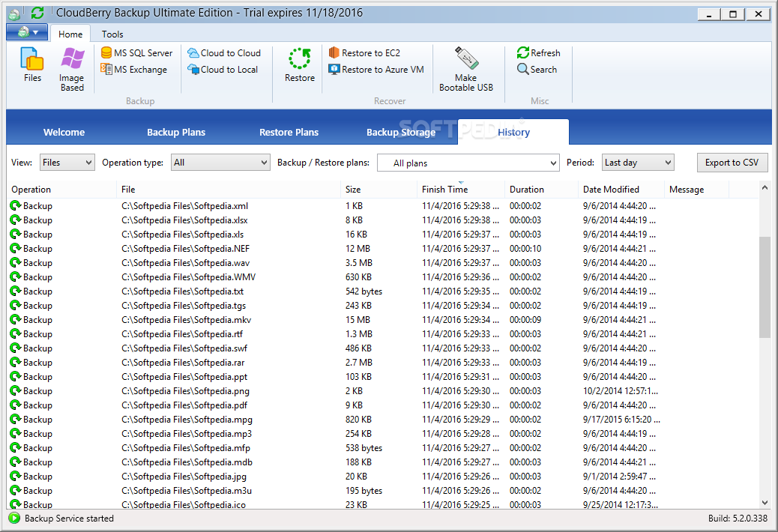Open the Period dropdown showing Last day

click(638, 162)
